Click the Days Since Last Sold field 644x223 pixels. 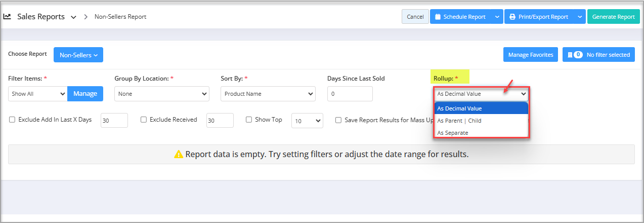point(350,94)
